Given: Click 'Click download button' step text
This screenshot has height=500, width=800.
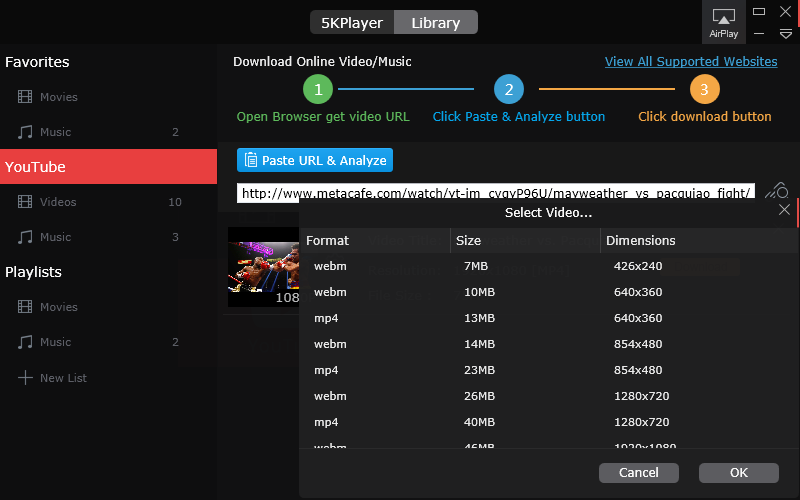Looking at the screenshot, I should pos(705,116).
